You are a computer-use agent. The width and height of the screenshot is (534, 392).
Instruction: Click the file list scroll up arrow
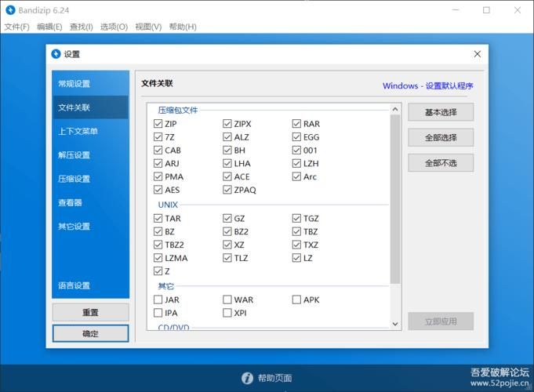tap(395, 109)
